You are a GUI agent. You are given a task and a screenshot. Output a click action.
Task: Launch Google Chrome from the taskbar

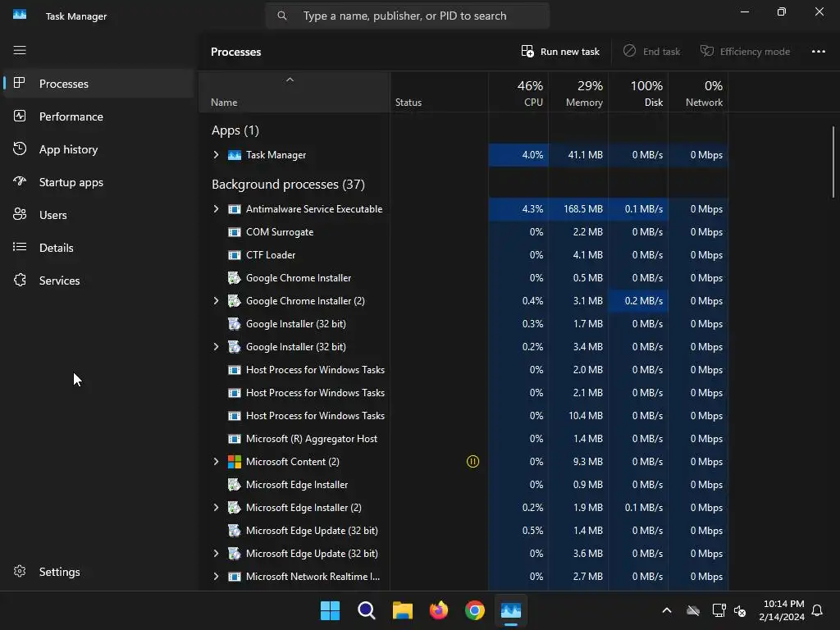pos(475,610)
